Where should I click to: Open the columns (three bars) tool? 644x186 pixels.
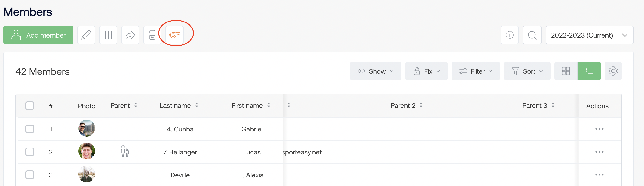[x=108, y=35]
